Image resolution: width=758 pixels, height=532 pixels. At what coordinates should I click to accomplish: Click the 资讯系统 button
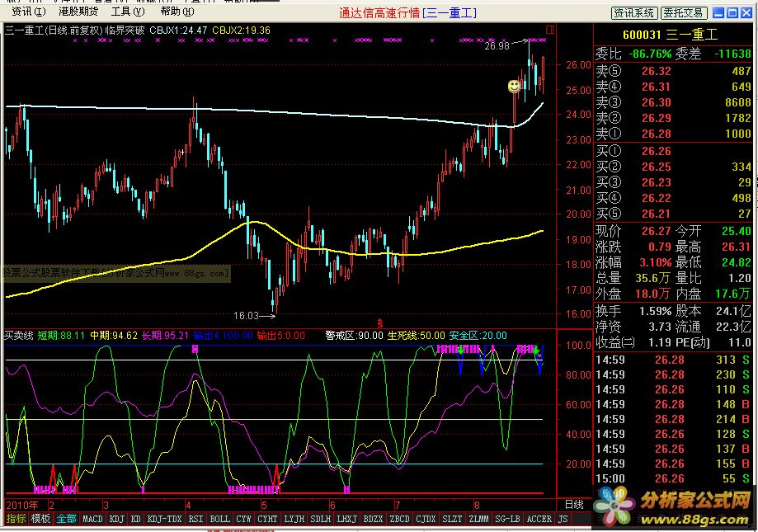[x=634, y=13]
